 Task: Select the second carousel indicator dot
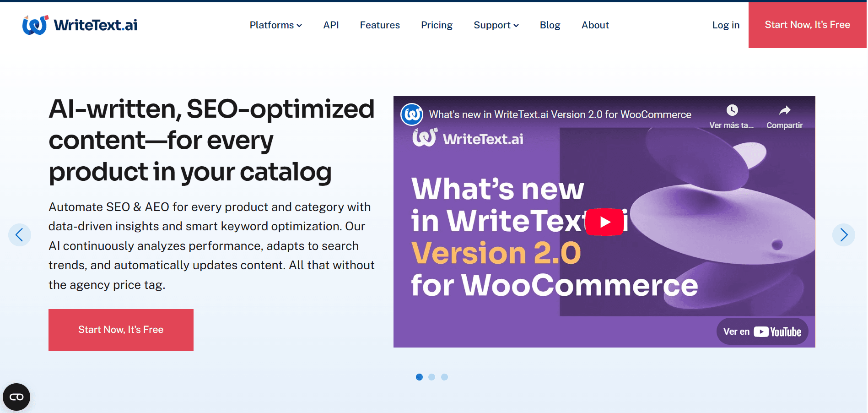pyautogui.click(x=431, y=377)
